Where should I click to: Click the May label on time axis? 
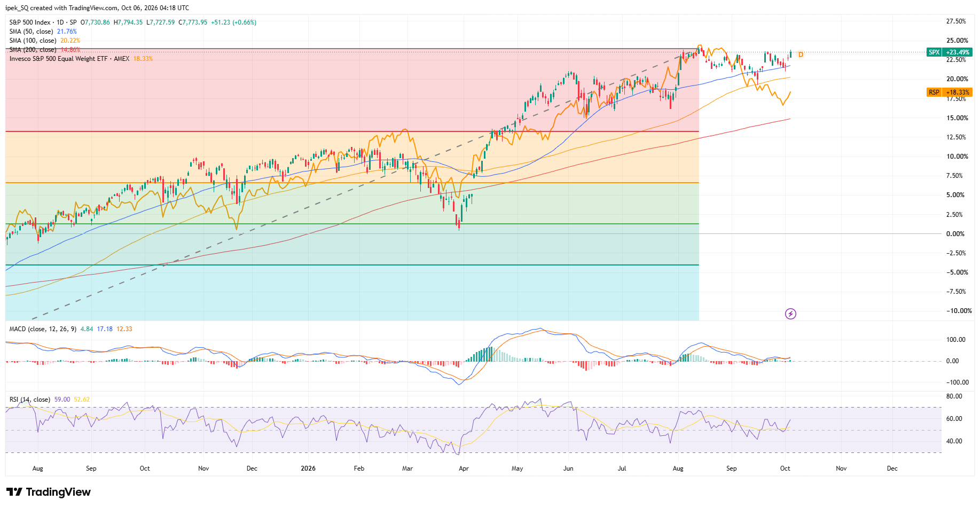(517, 468)
